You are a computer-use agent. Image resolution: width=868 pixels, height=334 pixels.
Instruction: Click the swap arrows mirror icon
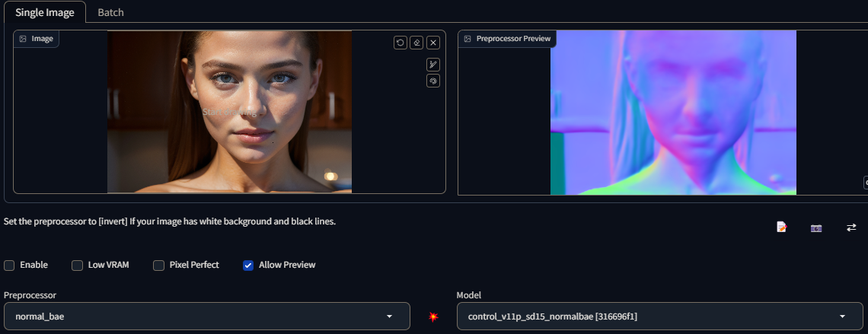[851, 227]
